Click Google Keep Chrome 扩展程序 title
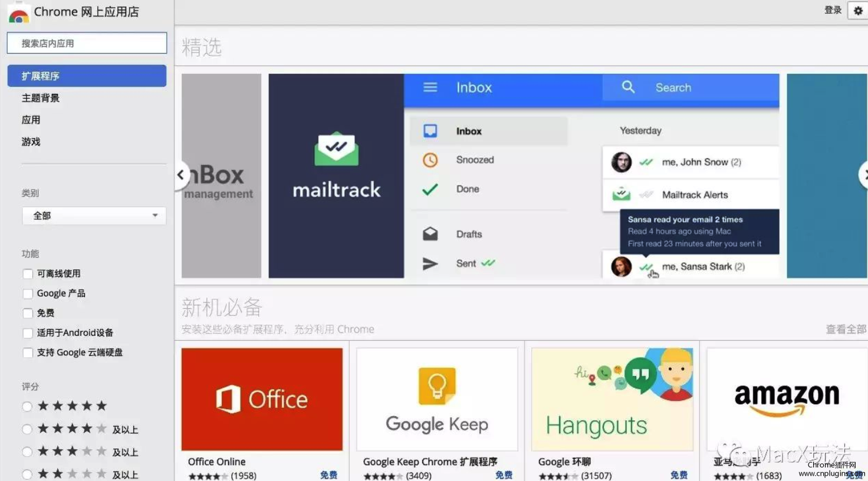The width and height of the screenshot is (868, 481). (x=430, y=462)
